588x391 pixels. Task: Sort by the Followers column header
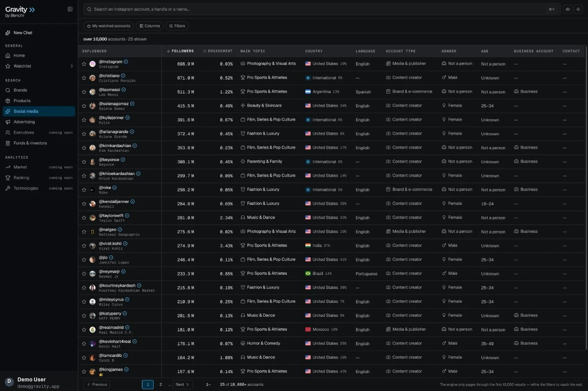[180, 51]
